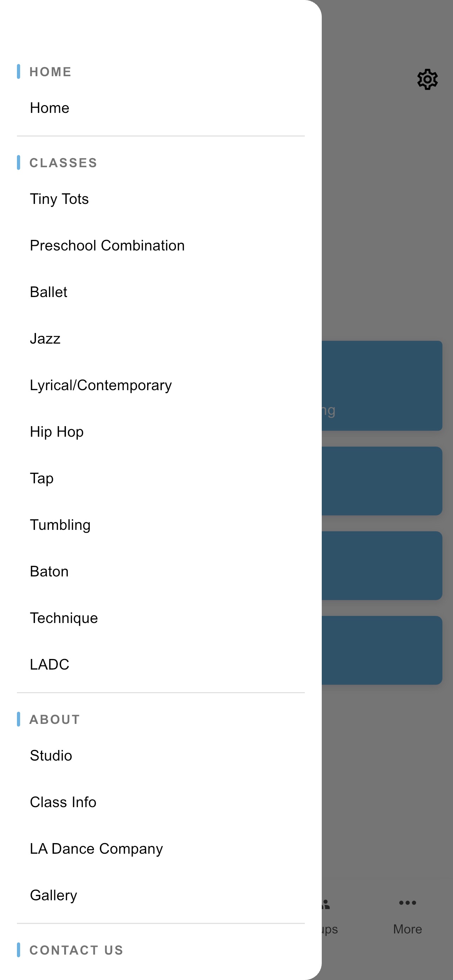Tap the More dots icon

(407, 902)
